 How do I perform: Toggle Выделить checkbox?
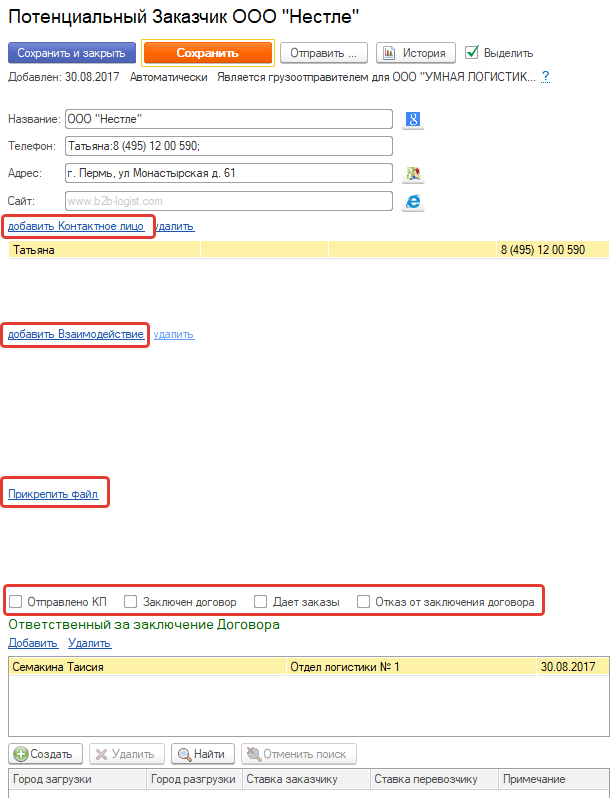(x=472, y=53)
